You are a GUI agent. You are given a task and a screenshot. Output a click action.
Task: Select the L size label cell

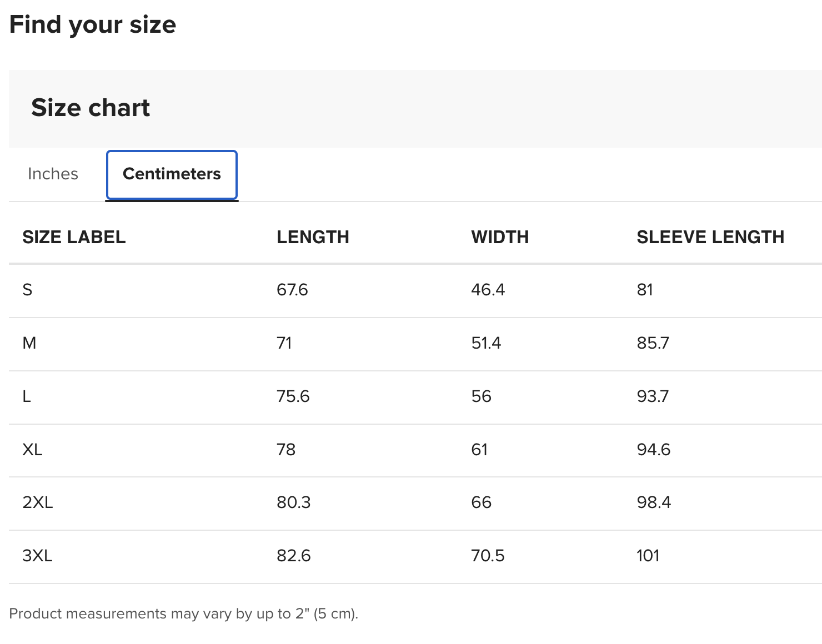tap(27, 396)
